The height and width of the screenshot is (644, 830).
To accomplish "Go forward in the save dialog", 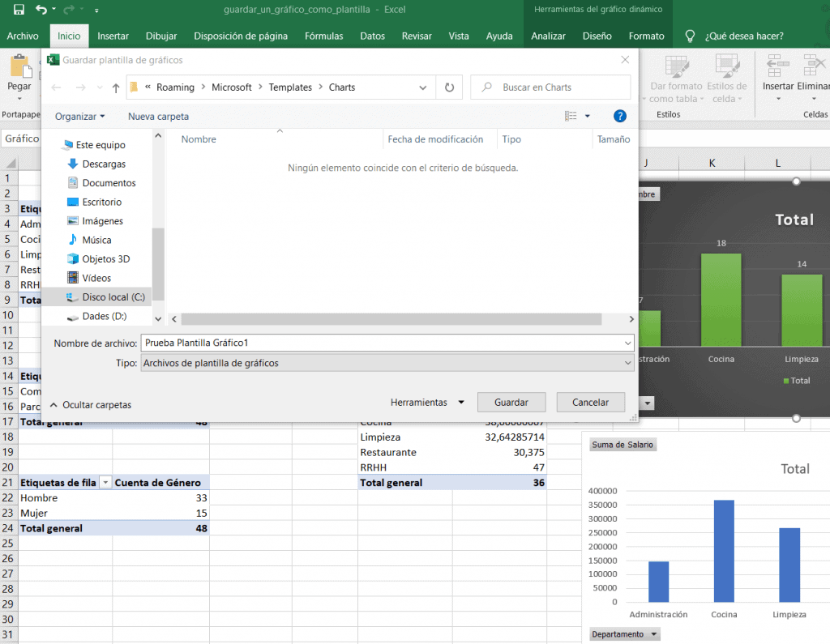I will [80, 87].
